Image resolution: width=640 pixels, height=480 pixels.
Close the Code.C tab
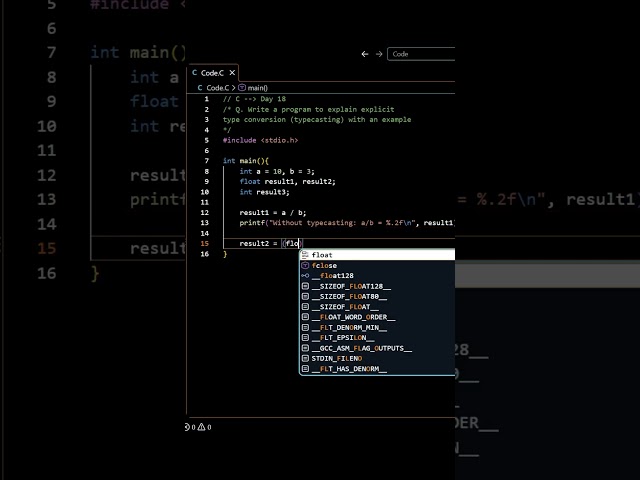coord(232,73)
